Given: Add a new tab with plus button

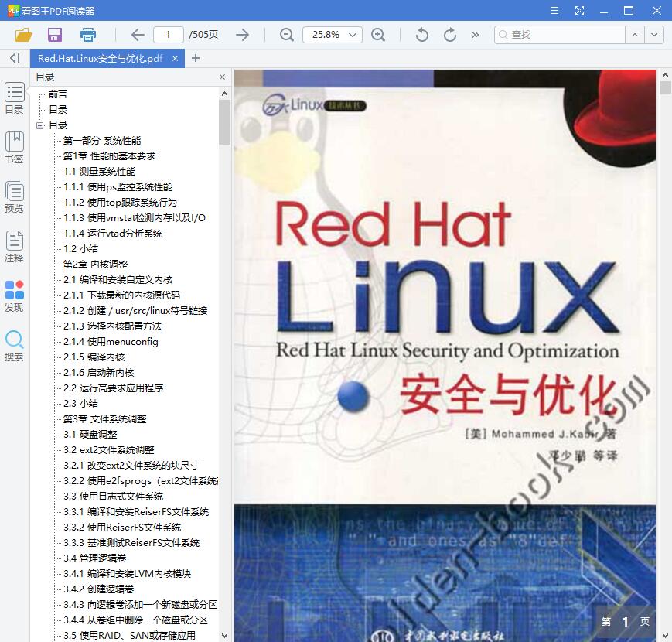Looking at the screenshot, I should 196,58.
